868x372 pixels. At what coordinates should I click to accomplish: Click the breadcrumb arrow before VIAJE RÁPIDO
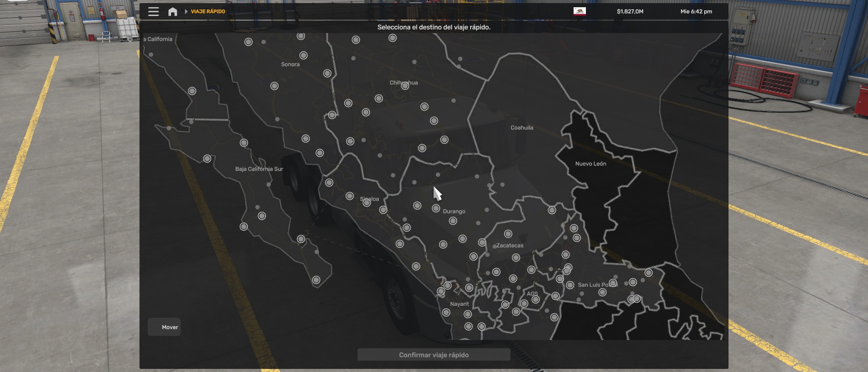pos(186,11)
